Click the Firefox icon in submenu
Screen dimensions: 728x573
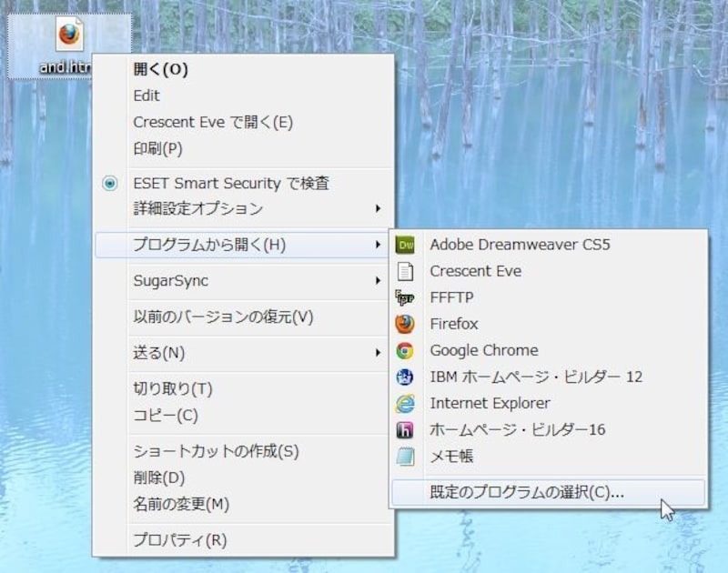pyautogui.click(x=405, y=325)
